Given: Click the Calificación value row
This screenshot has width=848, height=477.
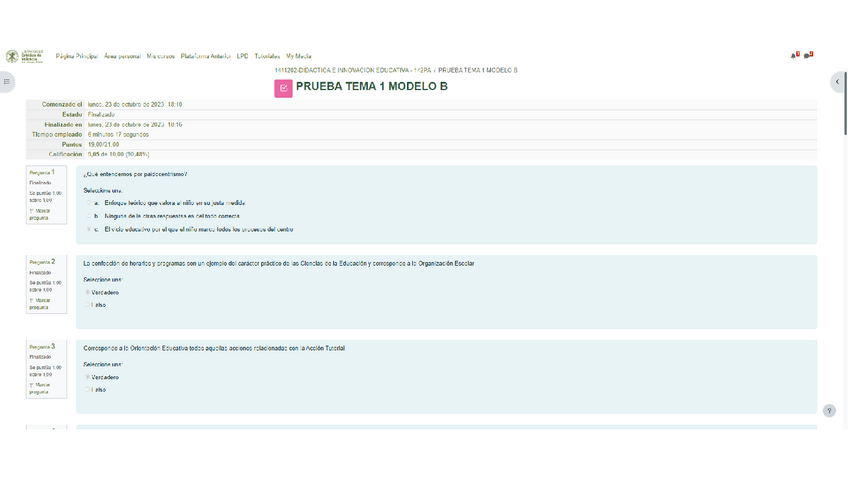Looking at the screenshot, I should point(118,154).
